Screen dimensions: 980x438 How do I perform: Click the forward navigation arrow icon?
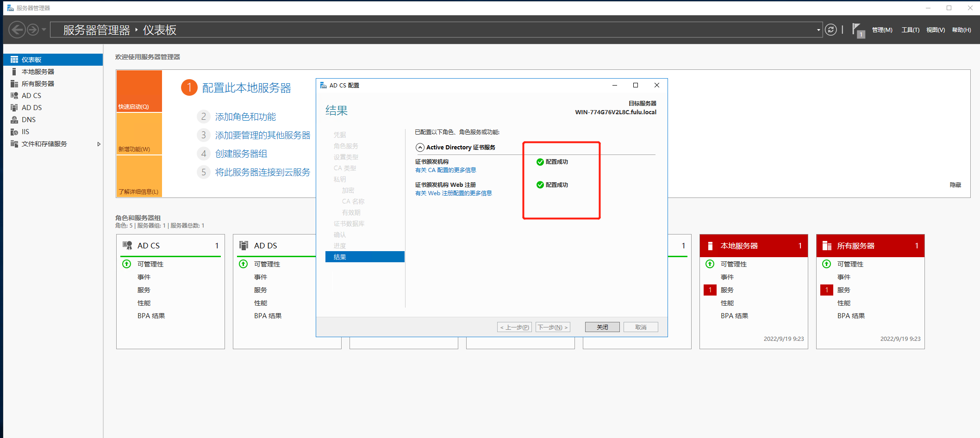tap(33, 30)
